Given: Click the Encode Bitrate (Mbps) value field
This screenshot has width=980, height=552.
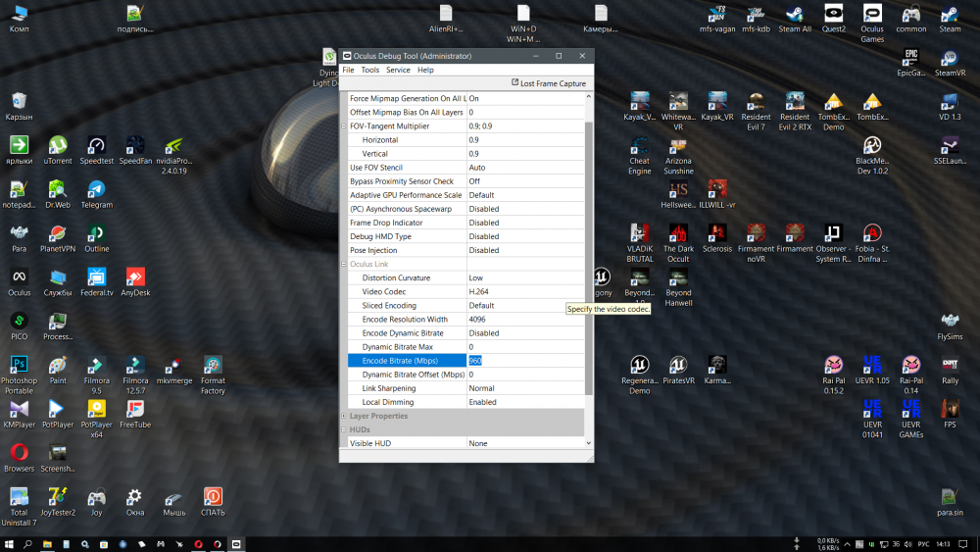Looking at the screenshot, I should tap(524, 361).
